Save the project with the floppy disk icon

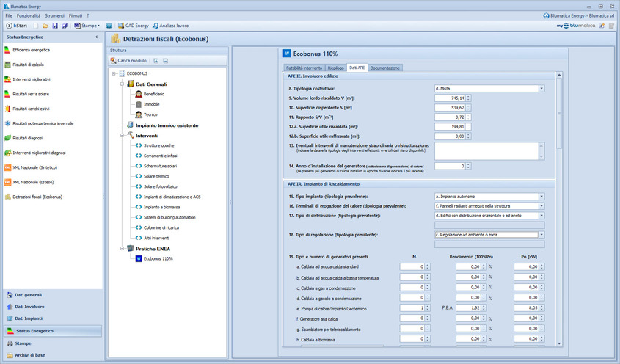pyautogui.click(x=55, y=26)
